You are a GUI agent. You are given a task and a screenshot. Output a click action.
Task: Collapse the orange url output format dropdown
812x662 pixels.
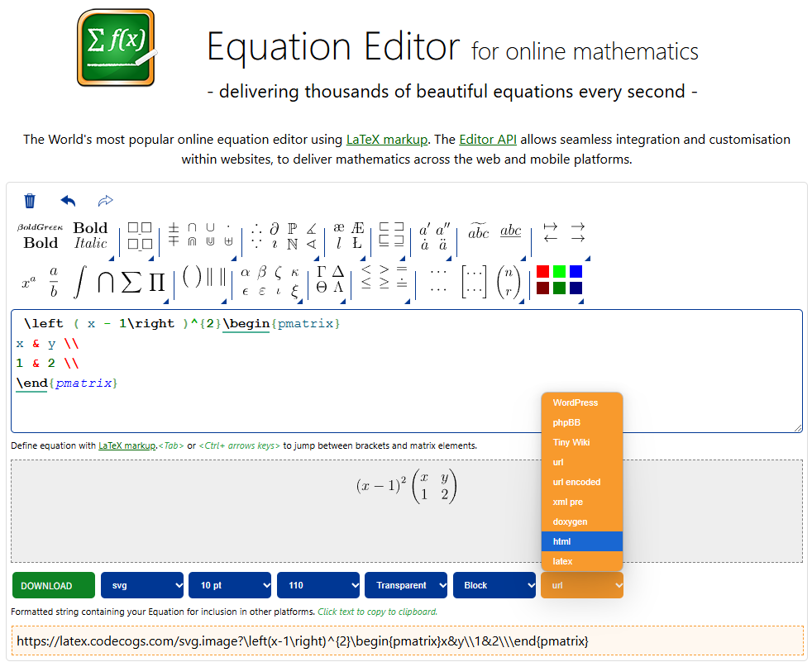click(582, 585)
